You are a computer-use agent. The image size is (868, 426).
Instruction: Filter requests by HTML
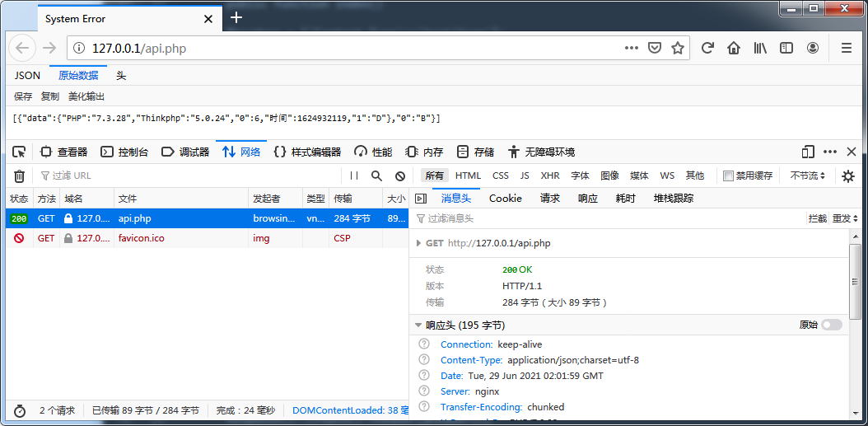point(469,176)
